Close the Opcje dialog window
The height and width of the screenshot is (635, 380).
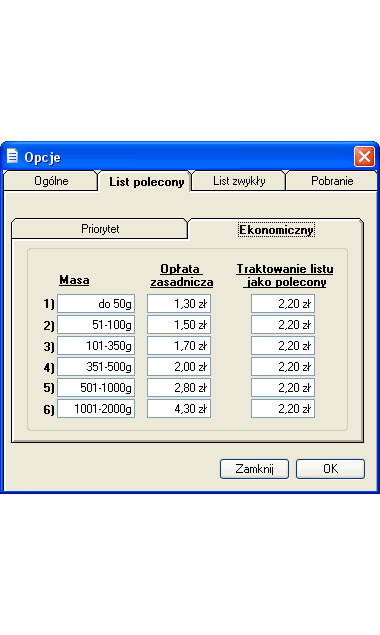[x=364, y=156]
